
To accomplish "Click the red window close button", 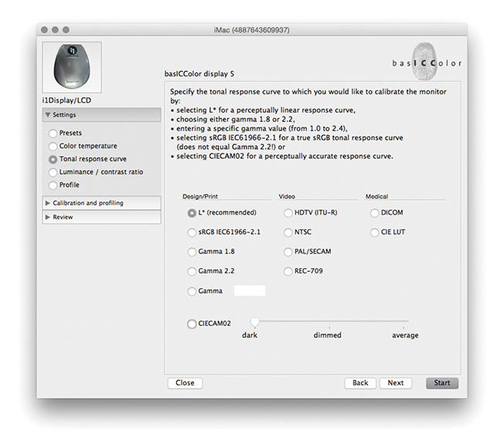I will (x=44, y=30).
